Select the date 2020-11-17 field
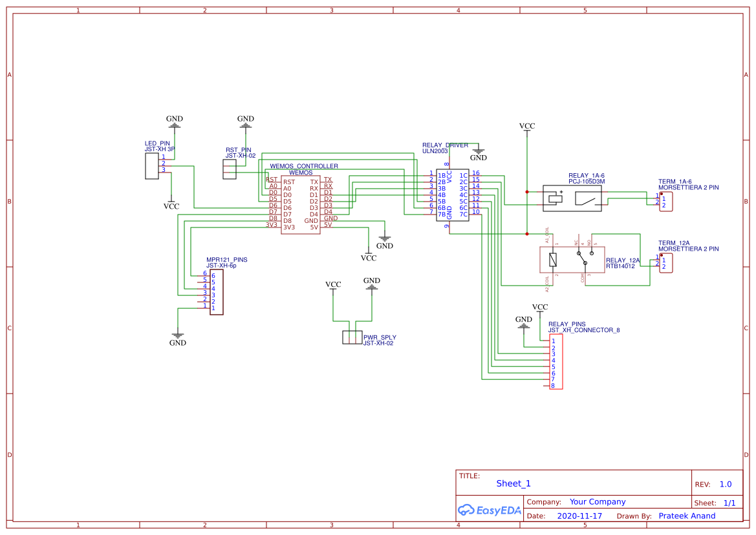This screenshot has height=535, width=756. point(579,516)
